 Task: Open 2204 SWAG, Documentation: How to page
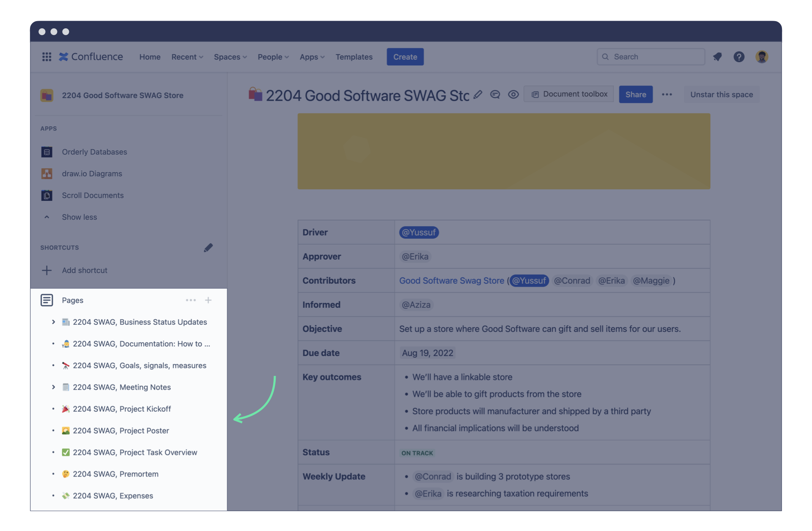[x=141, y=344]
